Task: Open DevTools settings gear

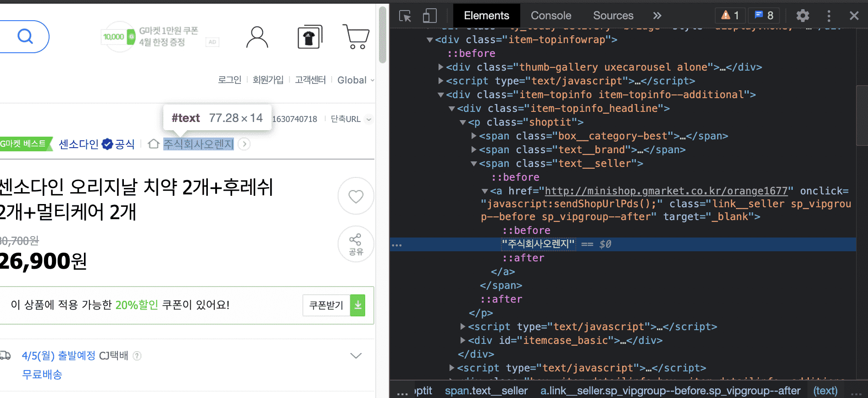Action: coord(802,16)
